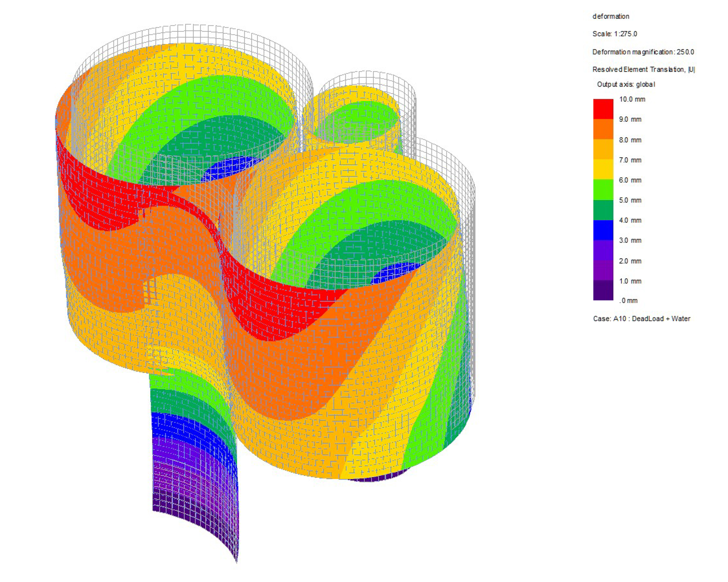Select the 'deformation' title text
The image size is (728, 582).
611,16
